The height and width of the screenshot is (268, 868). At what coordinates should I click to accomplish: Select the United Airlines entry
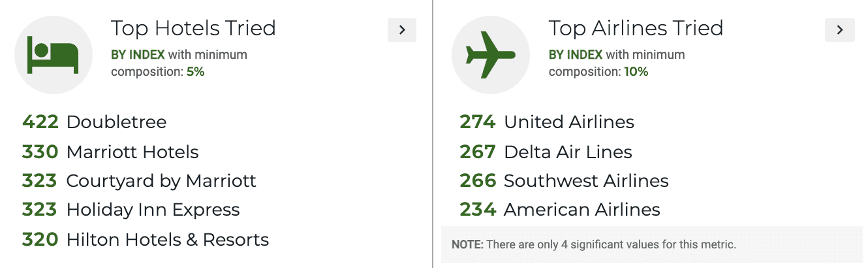pos(547,122)
